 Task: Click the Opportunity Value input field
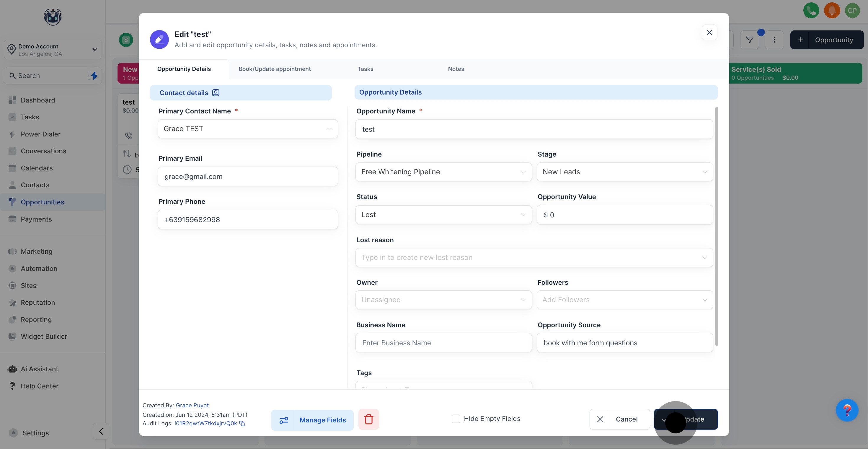pos(624,215)
